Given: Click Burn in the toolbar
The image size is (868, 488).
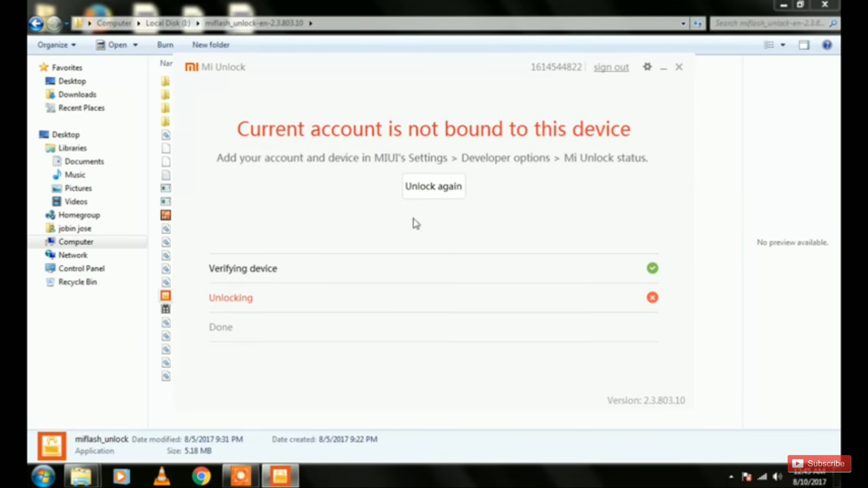Looking at the screenshot, I should [165, 45].
